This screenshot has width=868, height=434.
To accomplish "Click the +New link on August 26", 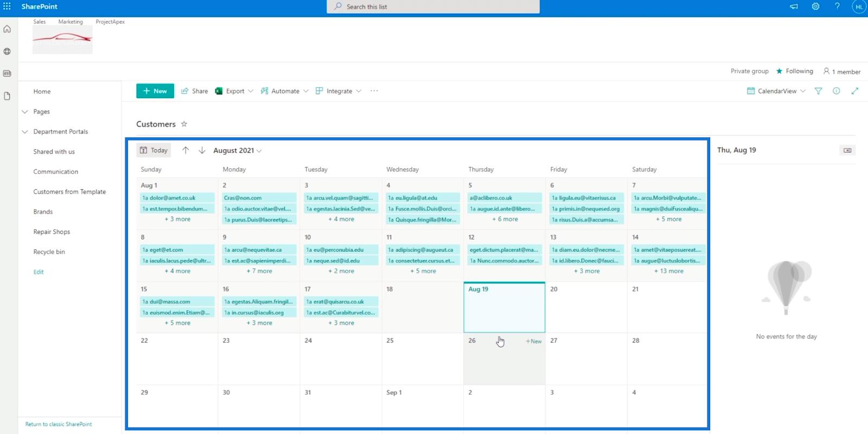I will [x=533, y=341].
